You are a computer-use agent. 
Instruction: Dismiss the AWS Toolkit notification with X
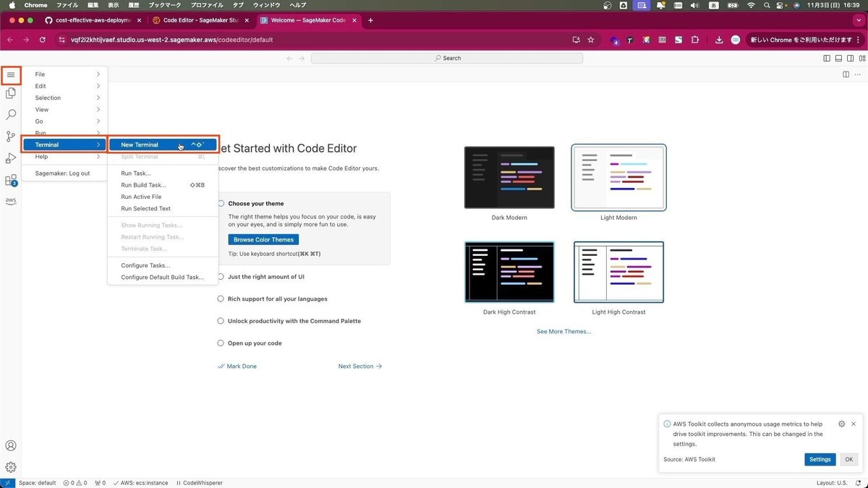click(x=854, y=424)
